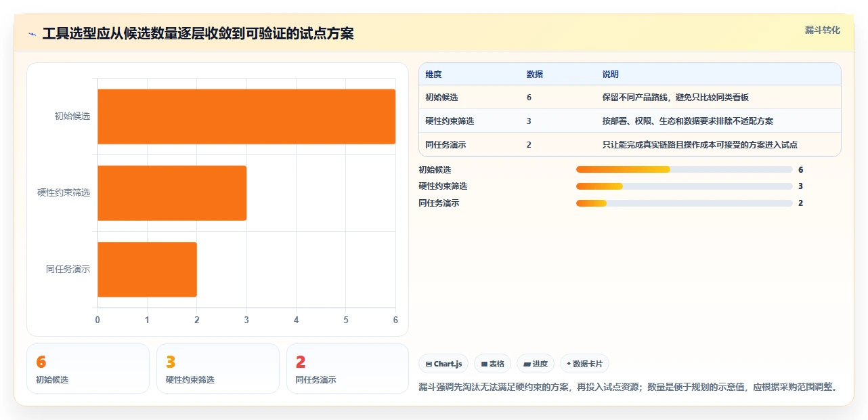Click the stat card showing 2 同任务演示
Viewport: 868px width, 420px height.
(348, 369)
